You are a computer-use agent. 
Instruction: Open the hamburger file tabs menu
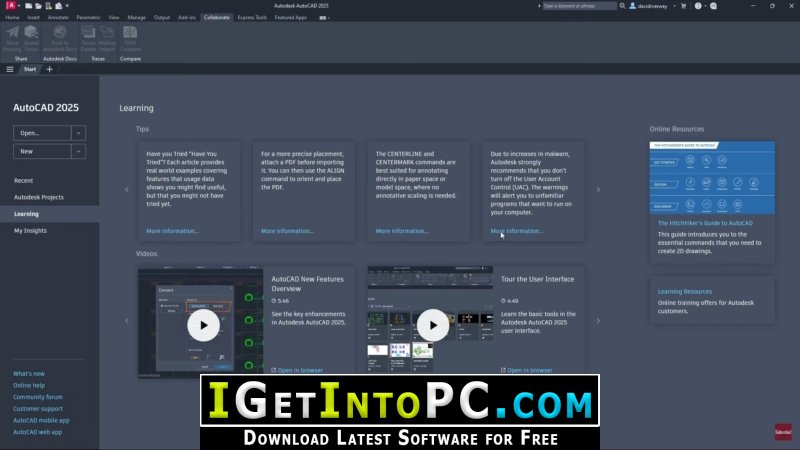10,69
